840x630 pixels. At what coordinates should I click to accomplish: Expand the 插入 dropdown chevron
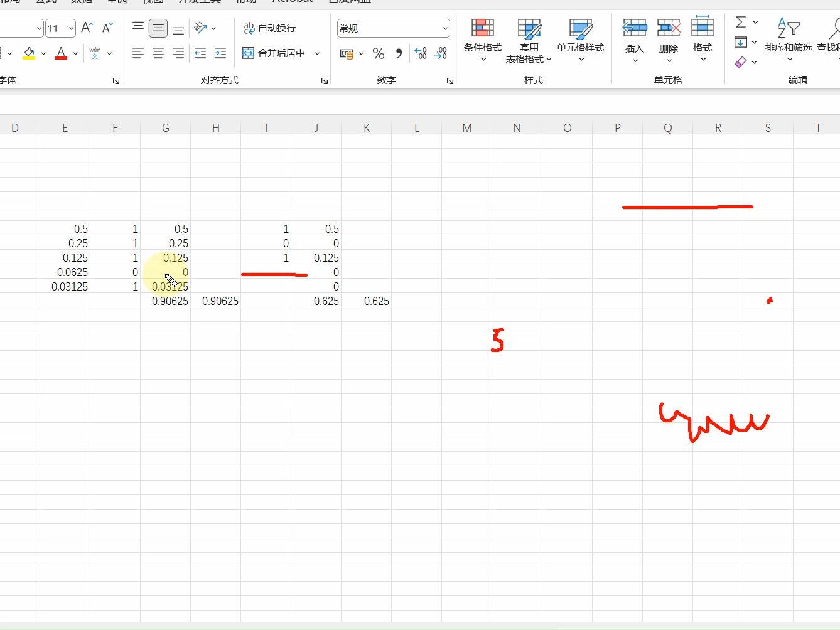pos(635,61)
